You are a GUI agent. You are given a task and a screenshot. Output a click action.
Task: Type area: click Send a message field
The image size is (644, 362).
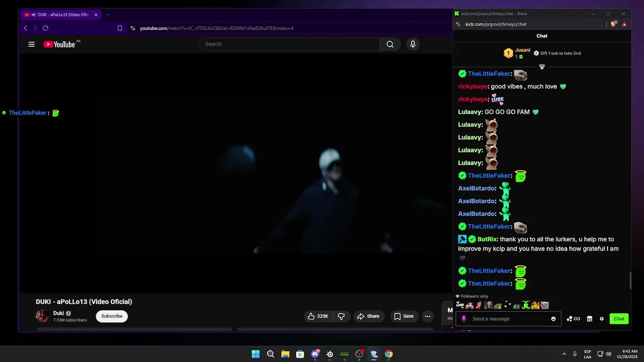(x=509, y=319)
